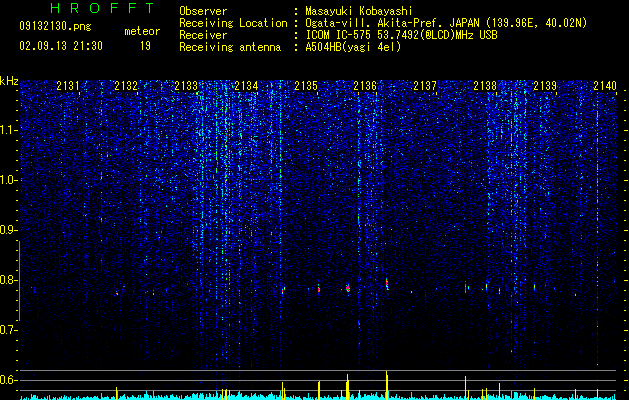Click the 2140 time axis marker
Image resolution: width=629 pixels, height=400 pixels.
tap(605, 85)
